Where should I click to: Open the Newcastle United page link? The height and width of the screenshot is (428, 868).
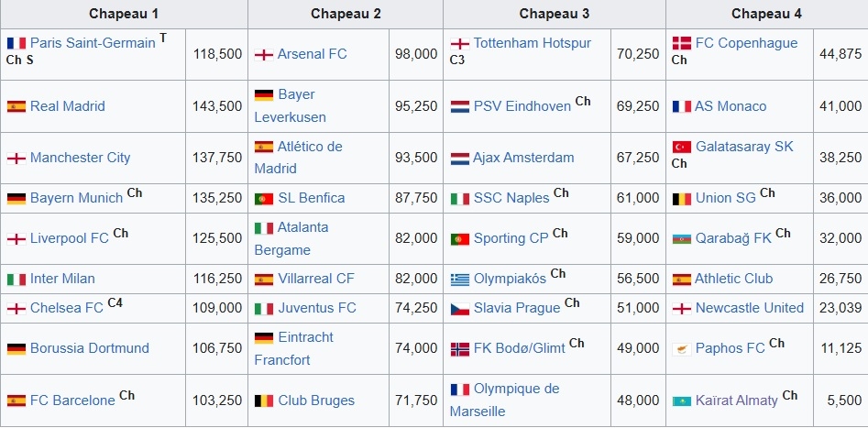(749, 308)
